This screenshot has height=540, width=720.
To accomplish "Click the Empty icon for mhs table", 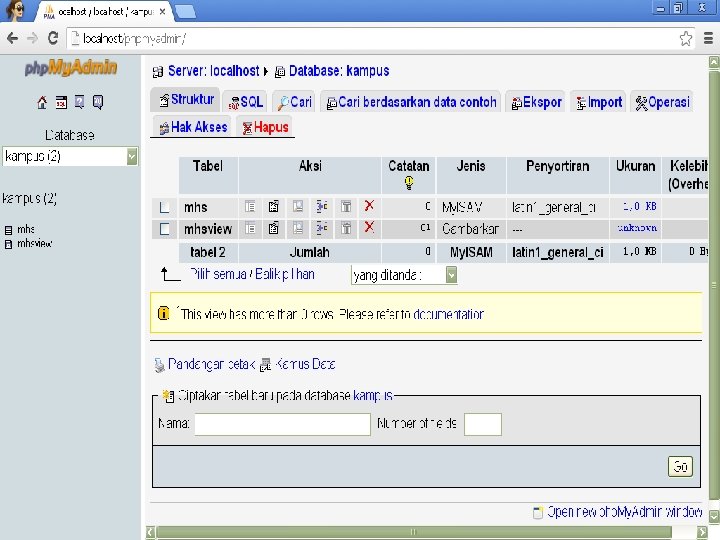I will [x=346, y=207].
